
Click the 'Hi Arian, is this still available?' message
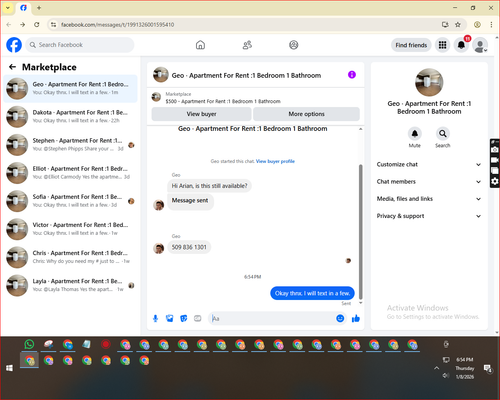point(209,186)
